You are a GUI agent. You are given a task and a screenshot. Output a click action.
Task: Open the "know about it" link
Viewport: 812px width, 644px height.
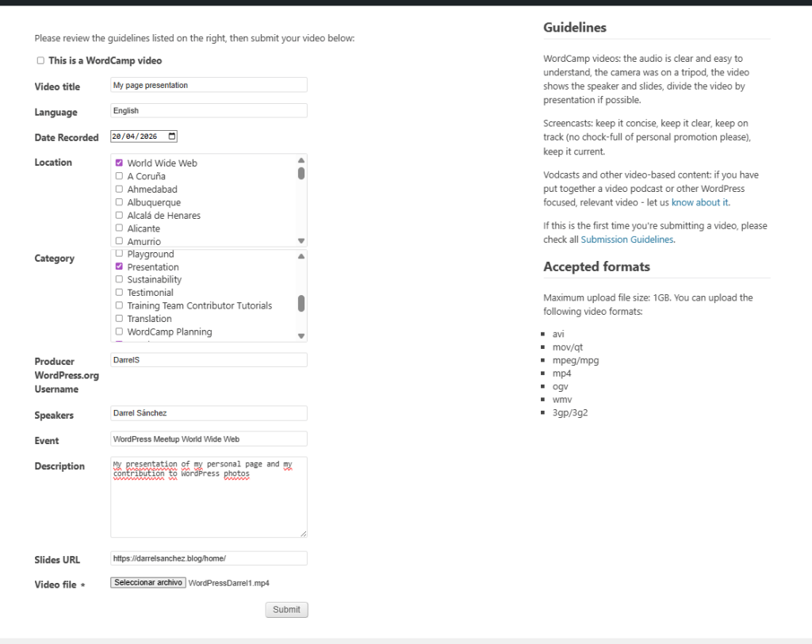tap(700, 202)
